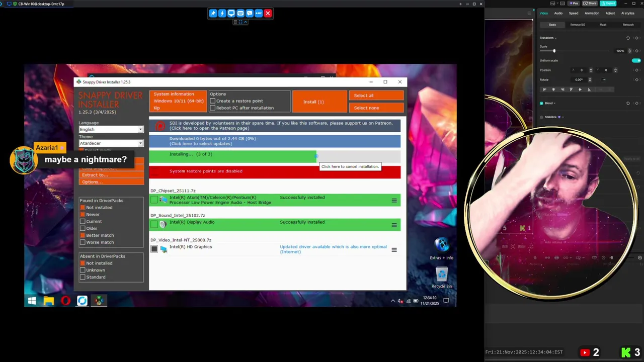Click the Export button in editor
This screenshot has height=362, width=644.
point(608,4)
